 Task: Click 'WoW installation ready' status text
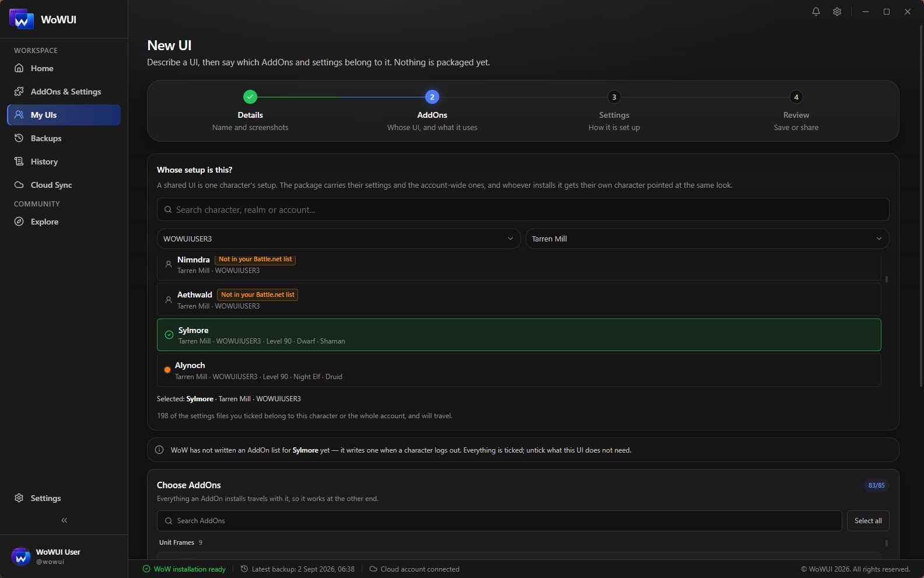point(190,569)
